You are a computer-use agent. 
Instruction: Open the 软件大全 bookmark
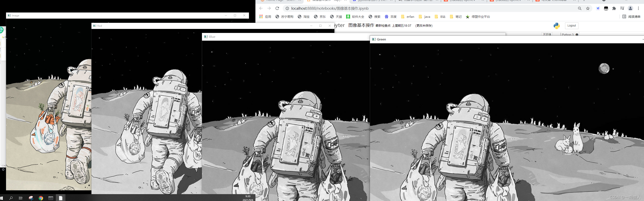click(355, 17)
